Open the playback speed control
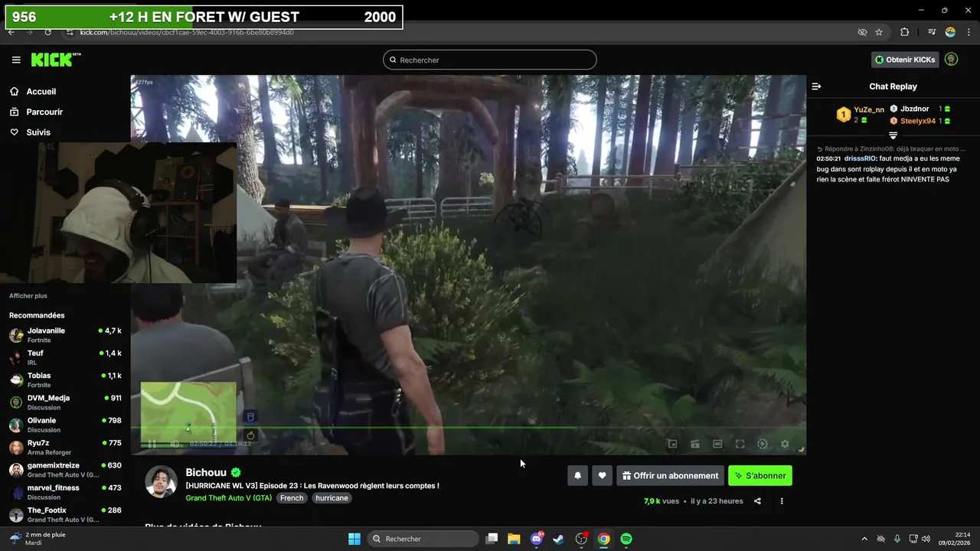 click(x=763, y=444)
